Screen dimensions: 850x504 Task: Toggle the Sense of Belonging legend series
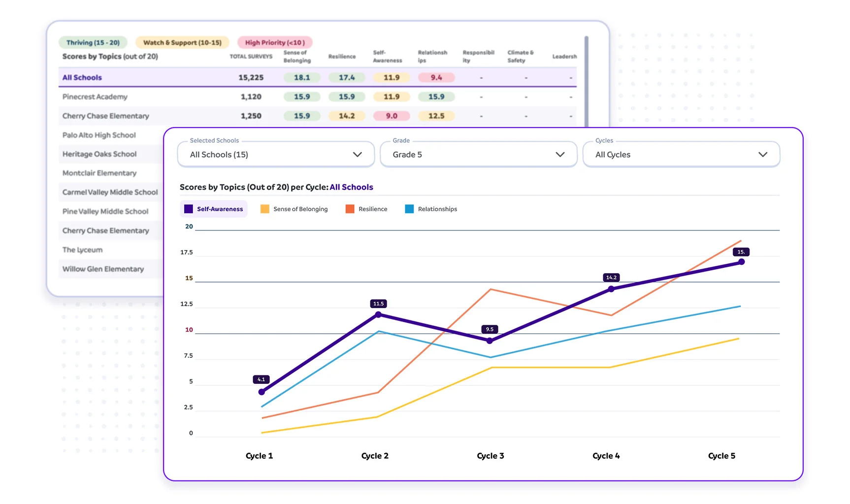click(x=294, y=209)
